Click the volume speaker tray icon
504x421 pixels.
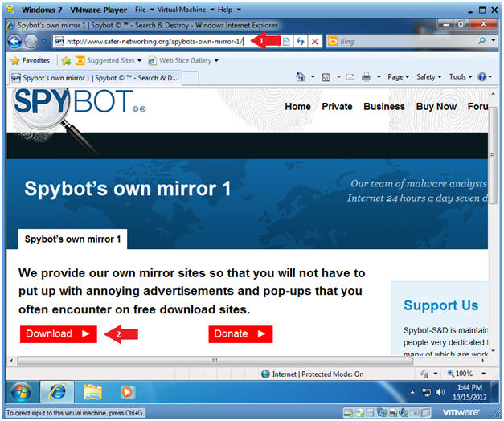coord(440,392)
